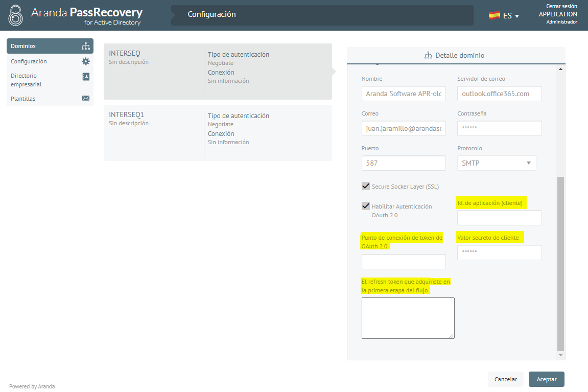Toggle the Secure Socker Layer (SSL) checkbox

pyautogui.click(x=366, y=186)
